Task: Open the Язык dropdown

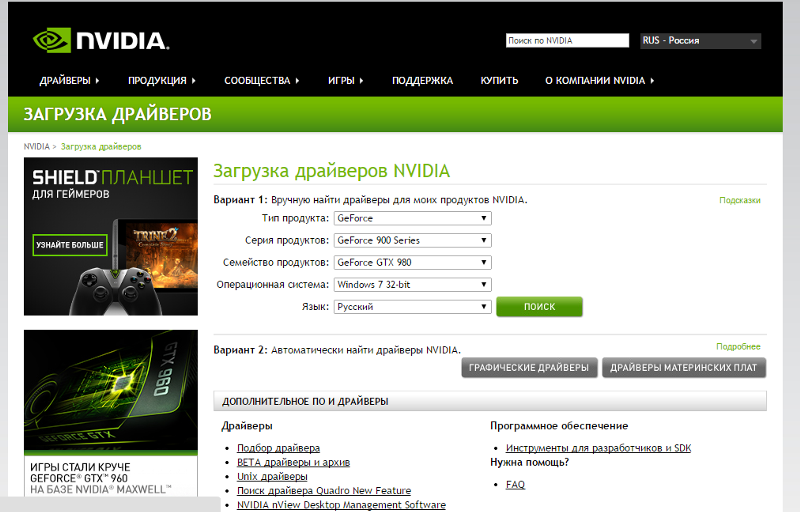Action: pos(413,306)
